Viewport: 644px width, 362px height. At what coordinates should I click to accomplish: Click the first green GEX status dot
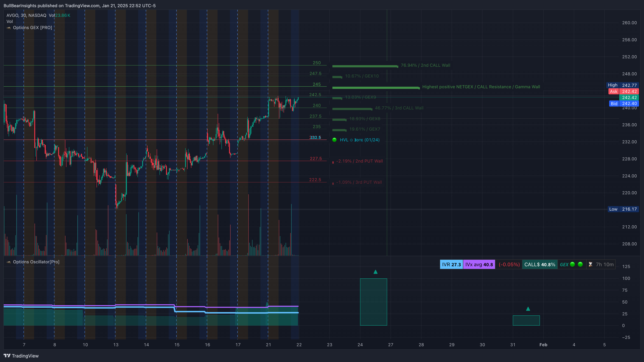tap(572, 264)
